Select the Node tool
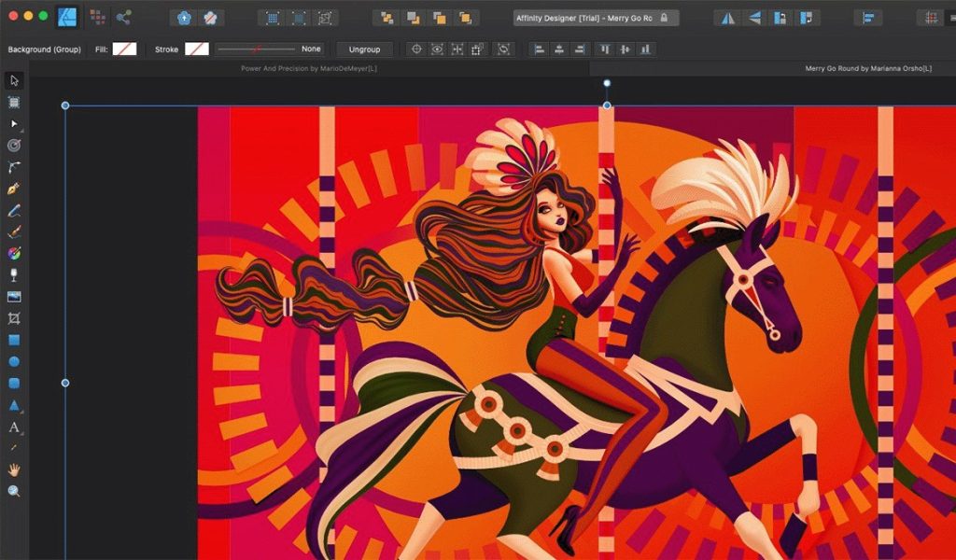Screen dimensions: 956x560 point(14,124)
